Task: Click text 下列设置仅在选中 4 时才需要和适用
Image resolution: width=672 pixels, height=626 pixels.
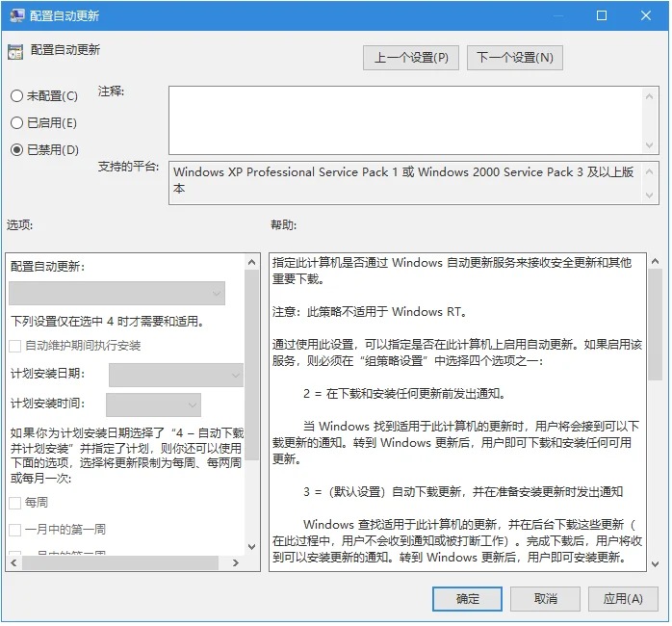Action: (x=108, y=321)
